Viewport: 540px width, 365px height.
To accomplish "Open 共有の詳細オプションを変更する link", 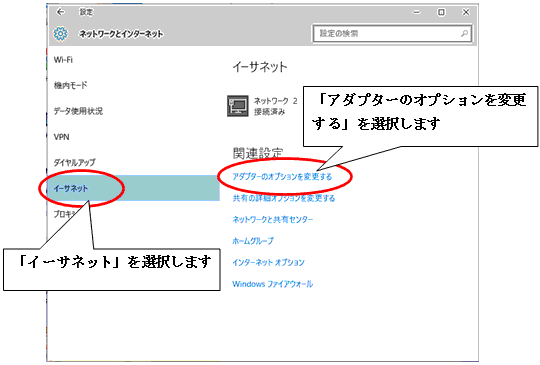I will point(284,198).
